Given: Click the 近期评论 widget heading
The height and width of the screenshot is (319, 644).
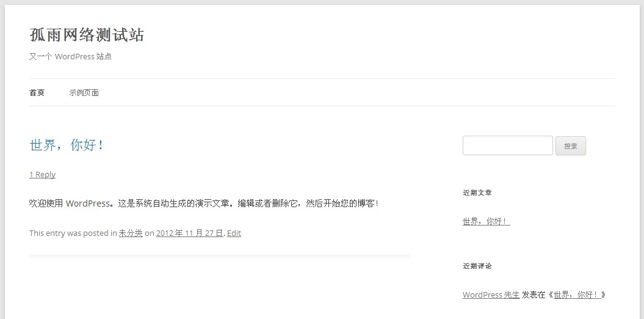Looking at the screenshot, I should pos(477,266).
